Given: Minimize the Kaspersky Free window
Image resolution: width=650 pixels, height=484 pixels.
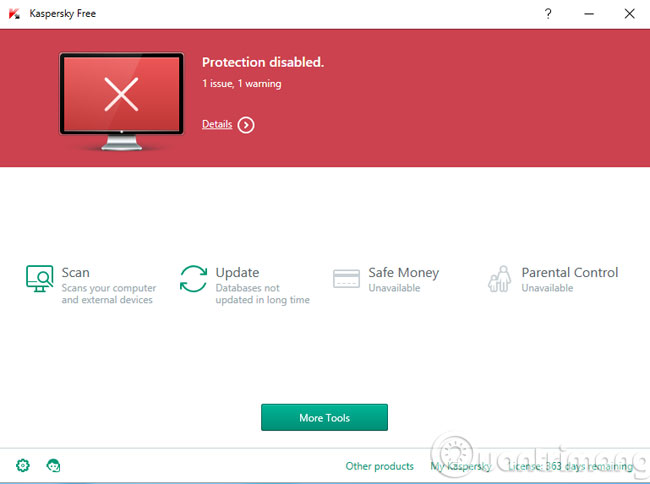Looking at the screenshot, I should pyautogui.click(x=589, y=14).
